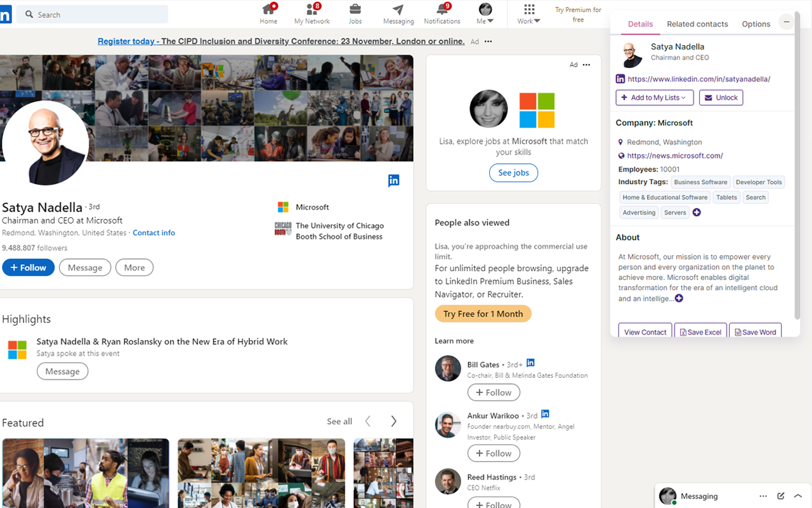The image size is (812, 508).
Task: Collapse the Messaging panel with its chevron
Action: tap(798, 496)
